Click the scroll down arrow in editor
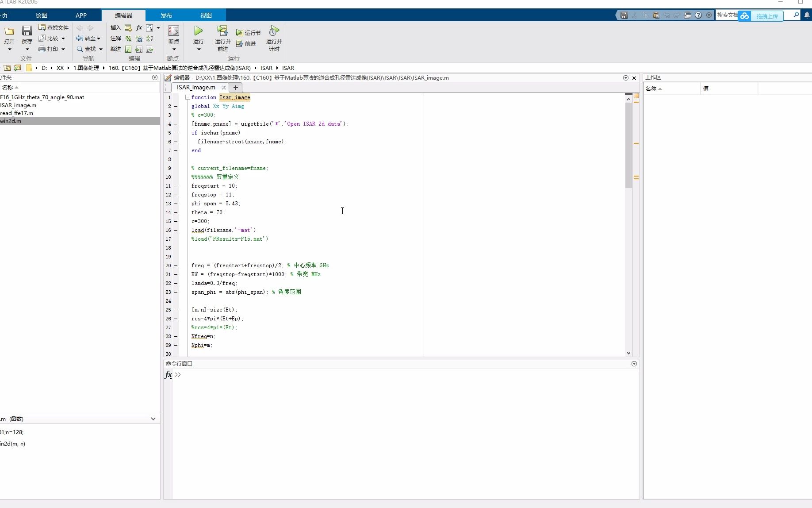This screenshot has width=812, height=508. [628, 353]
